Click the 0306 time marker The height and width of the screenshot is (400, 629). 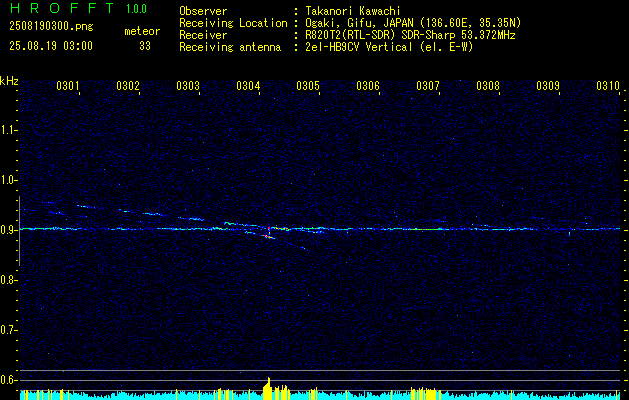[x=368, y=85]
